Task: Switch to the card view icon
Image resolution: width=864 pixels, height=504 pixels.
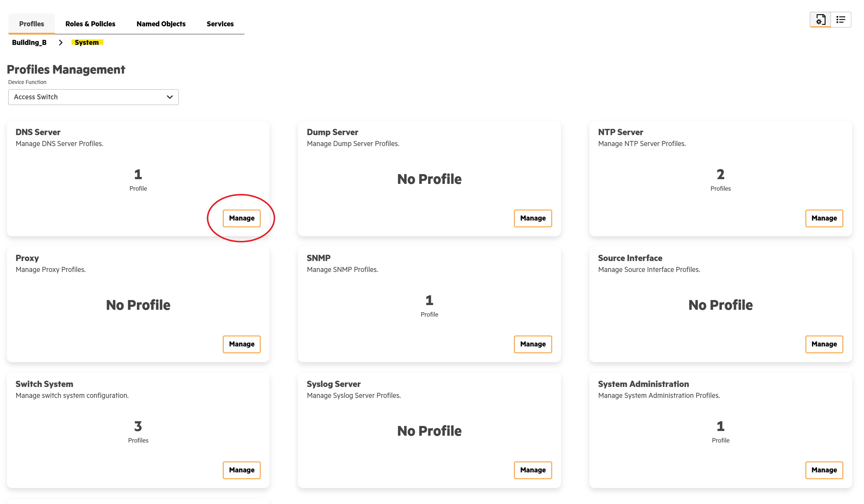Action: [820, 20]
